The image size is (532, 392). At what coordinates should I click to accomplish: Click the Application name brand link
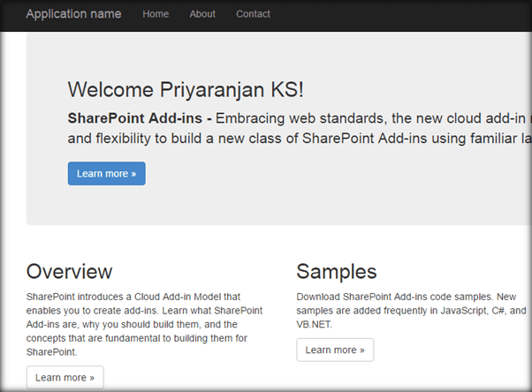pos(73,14)
